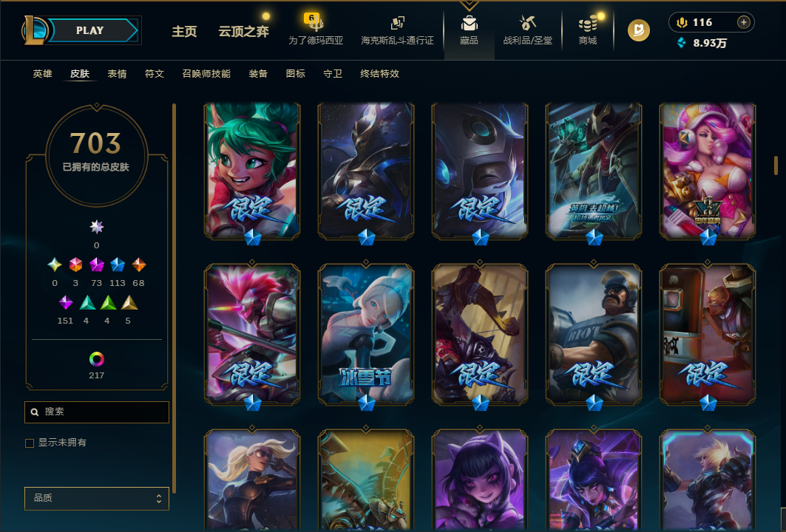Select the 冰雪节 skin thumbnail

tap(366, 334)
